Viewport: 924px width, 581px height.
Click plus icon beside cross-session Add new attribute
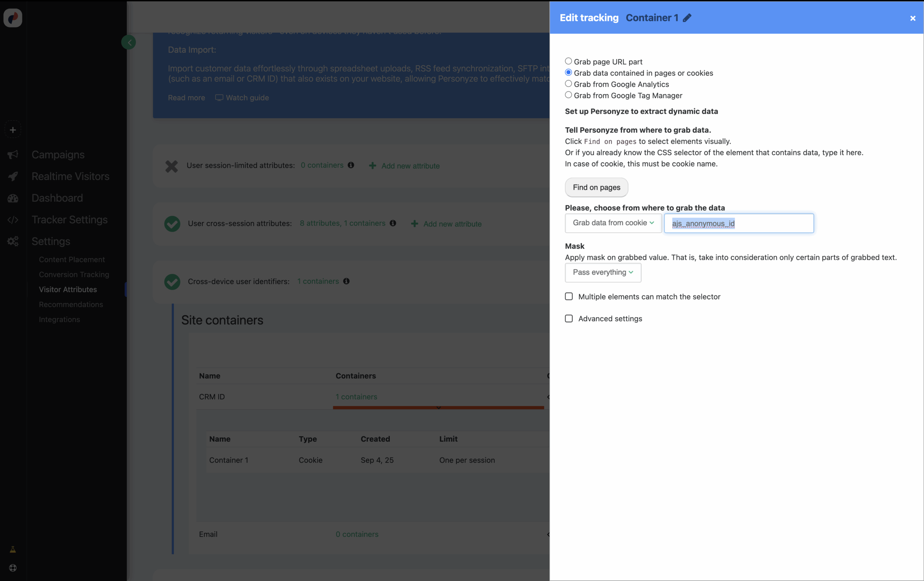click(x=414, y=224)
